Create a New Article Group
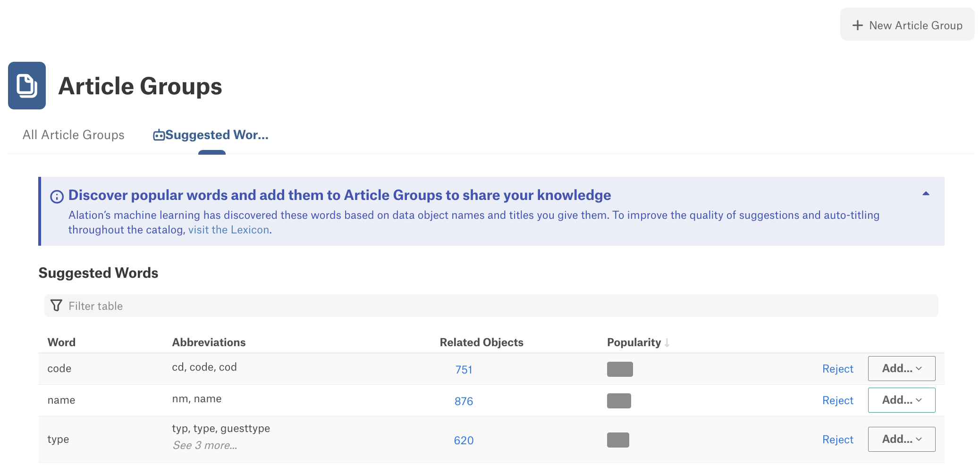 (x=907, y=24)
